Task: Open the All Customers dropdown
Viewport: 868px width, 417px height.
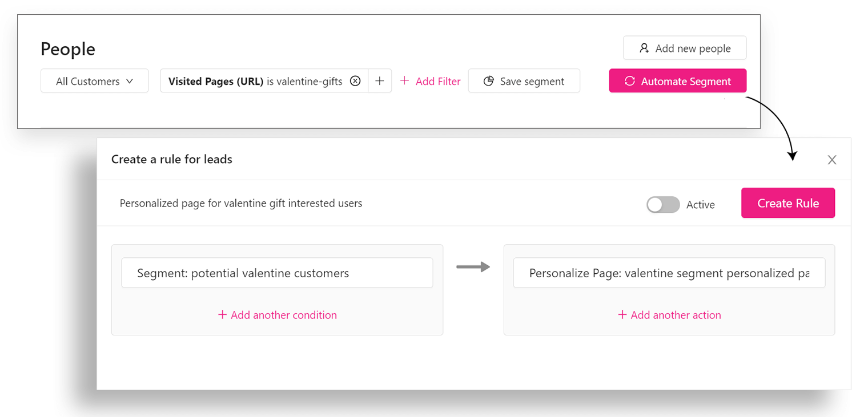Action: point(94,81)
